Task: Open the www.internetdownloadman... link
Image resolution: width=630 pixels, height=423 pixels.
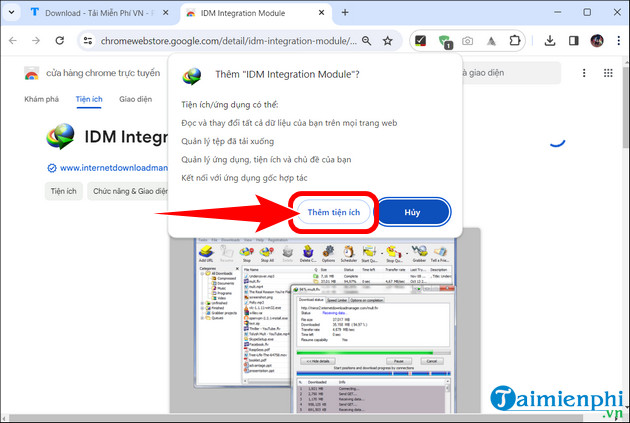Action: pos(113,168)
